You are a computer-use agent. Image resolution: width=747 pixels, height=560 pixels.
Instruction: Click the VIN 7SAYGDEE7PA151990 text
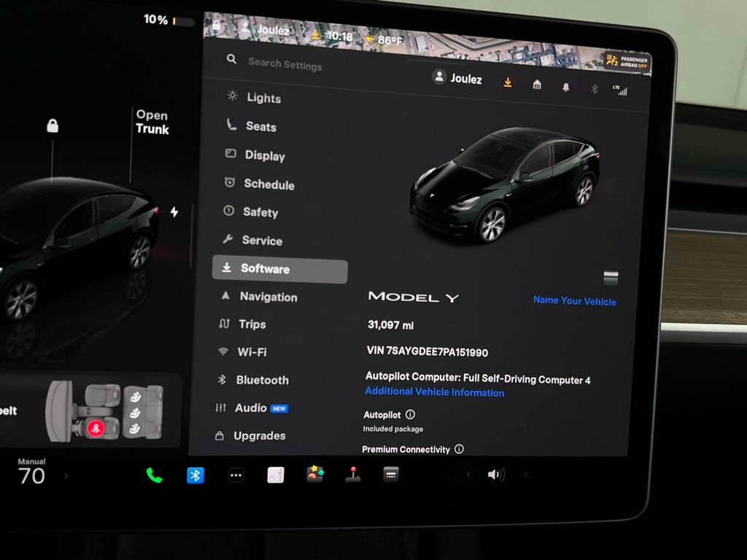pyautogui.click(x=427, y=351)
